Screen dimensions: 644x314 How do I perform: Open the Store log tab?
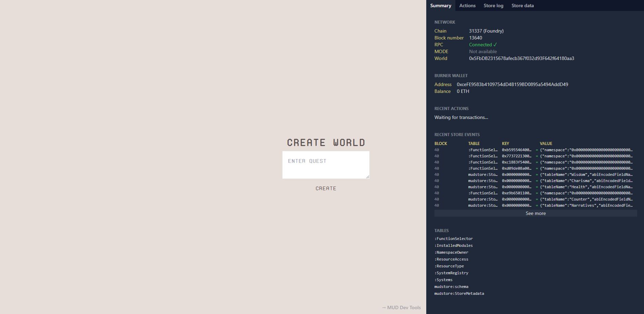pyautogui.click(x=493, y=5)
